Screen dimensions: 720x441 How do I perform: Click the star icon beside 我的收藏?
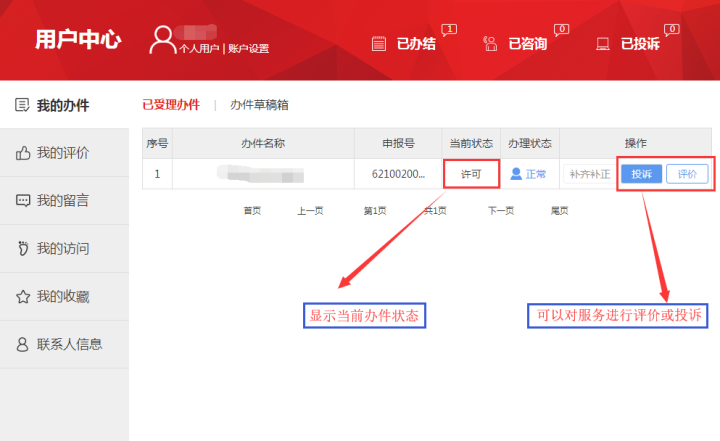22,297
